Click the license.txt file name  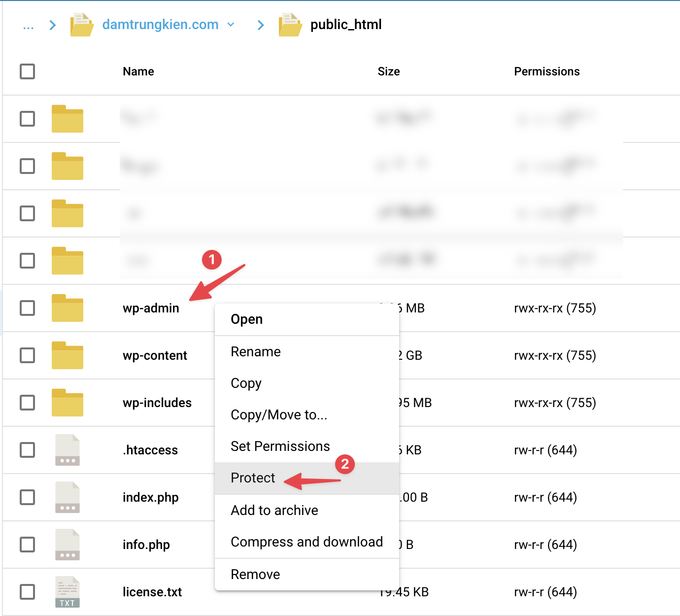point(152,592)
